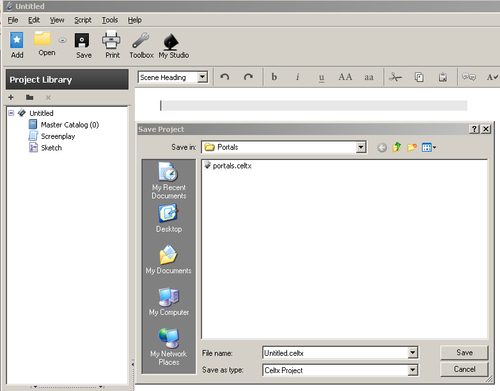Go to My Documents location
The height and width of the screenshot is (391, 500).
(169, 260)
